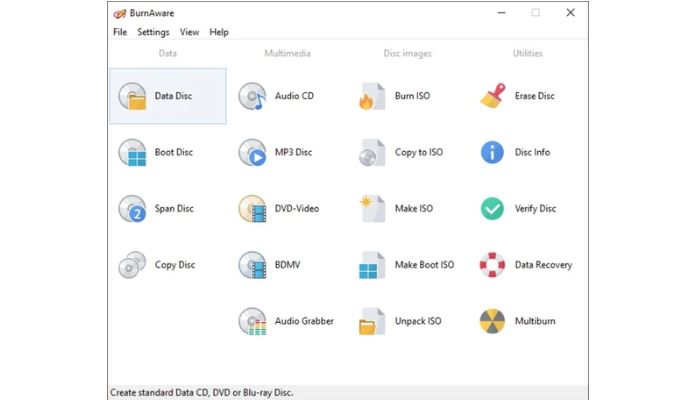This screenshot has height=400, width=700.
Task: Open the View menu
Action: 189,32
